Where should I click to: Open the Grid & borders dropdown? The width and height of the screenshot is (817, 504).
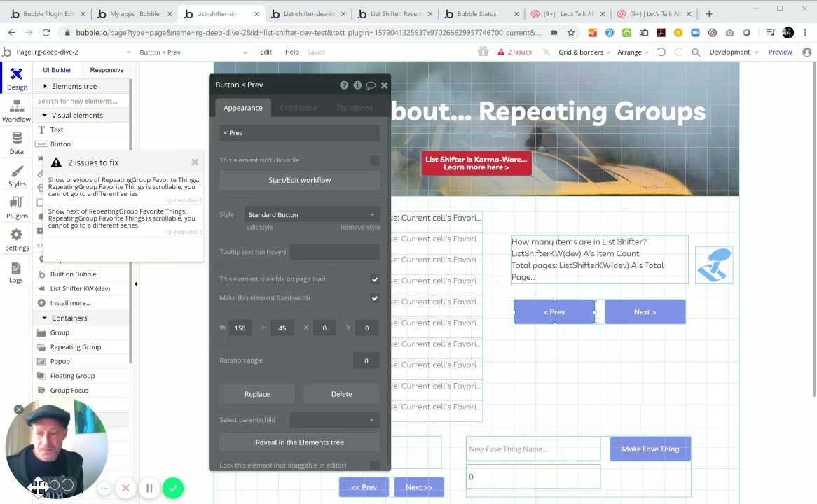click(x=584, y=52)
